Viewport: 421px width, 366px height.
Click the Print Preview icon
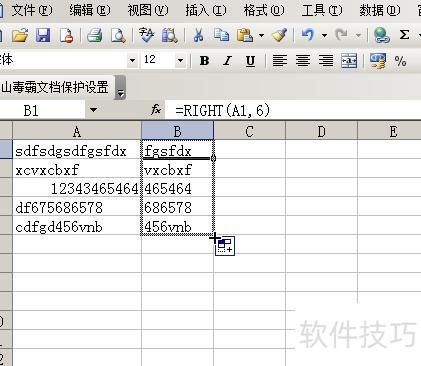point(118,35)
